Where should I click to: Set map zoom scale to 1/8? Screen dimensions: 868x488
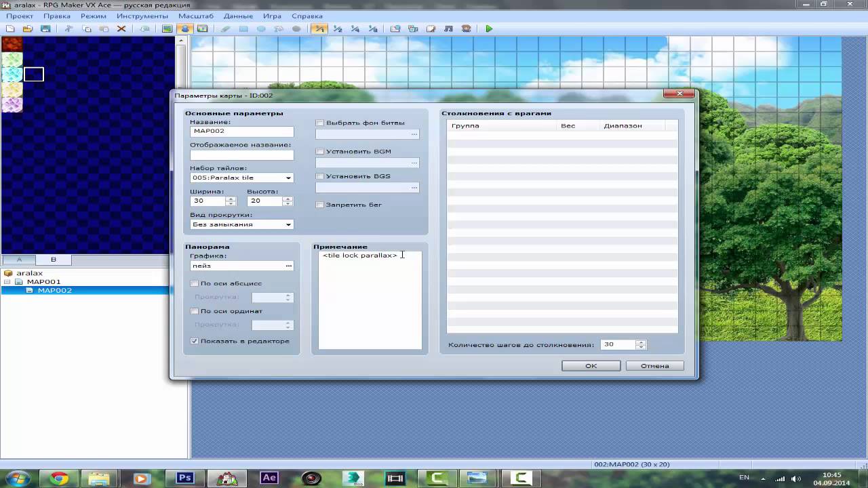(x=372, y=28)
